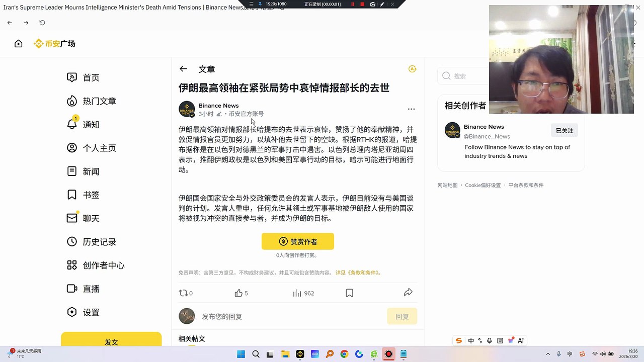Open the Binance app in taskbar

(x=300, y=354)
